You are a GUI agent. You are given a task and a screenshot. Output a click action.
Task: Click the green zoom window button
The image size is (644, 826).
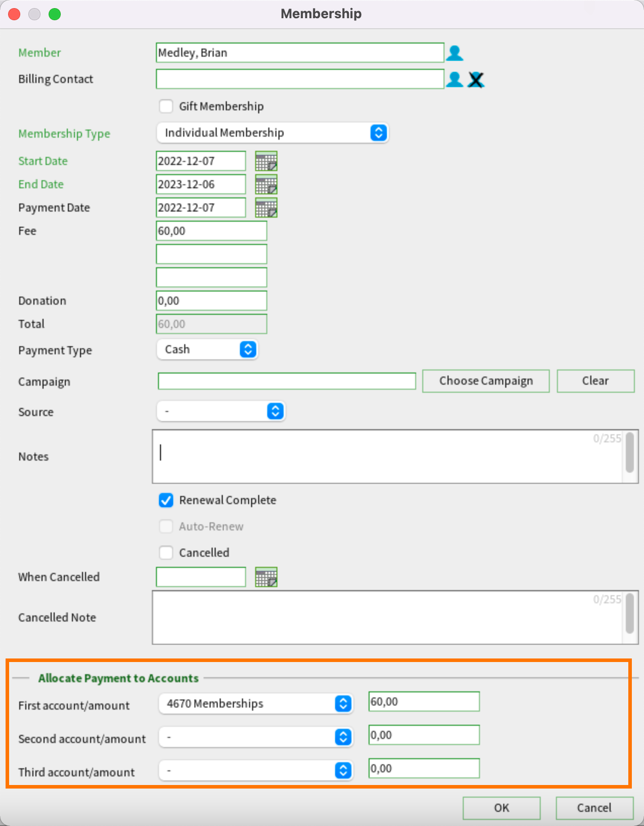tap(55, 14)
